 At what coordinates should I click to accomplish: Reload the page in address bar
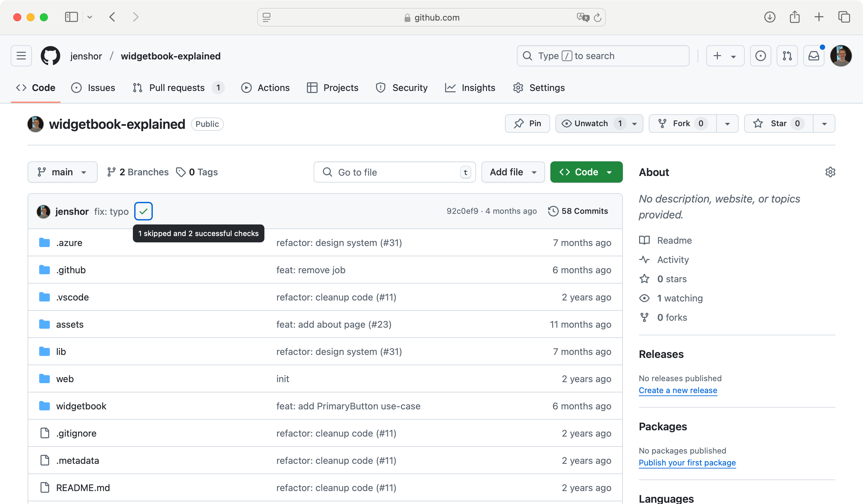point(598,18)
